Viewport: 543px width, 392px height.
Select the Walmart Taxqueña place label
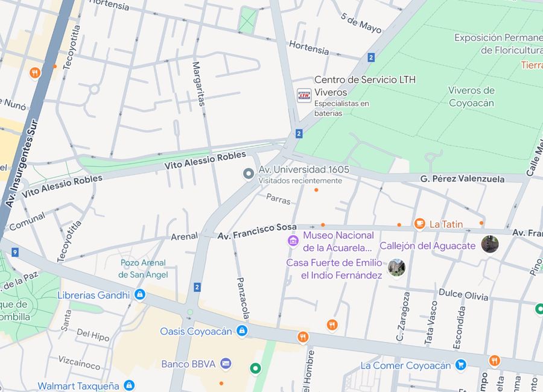[78, 386]
